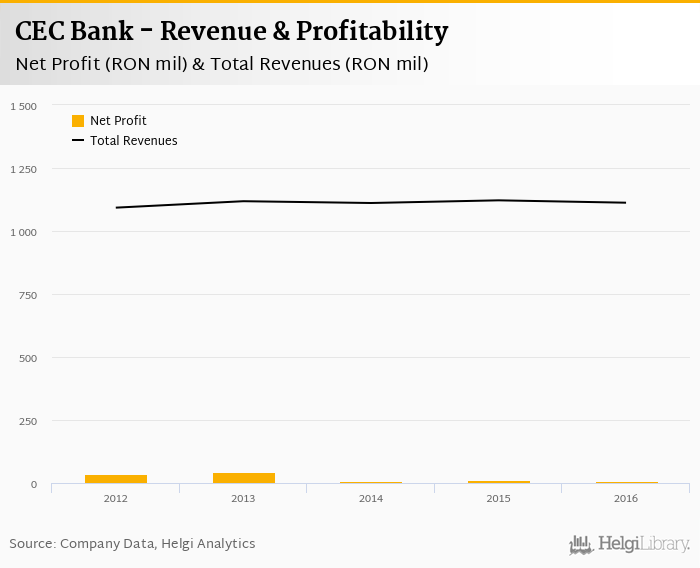Click the chart title CEC Bank - Revenue & Profitability

point(232,32)
